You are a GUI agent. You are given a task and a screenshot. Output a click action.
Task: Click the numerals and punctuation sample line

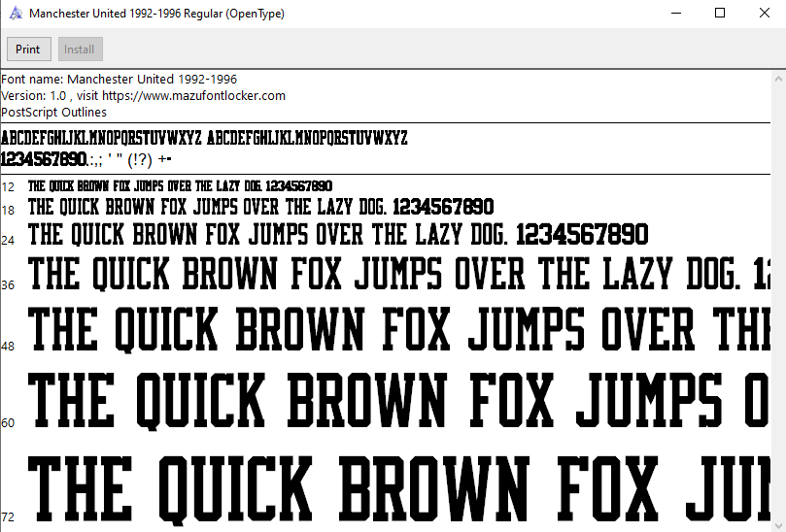(x=87, y=158)
